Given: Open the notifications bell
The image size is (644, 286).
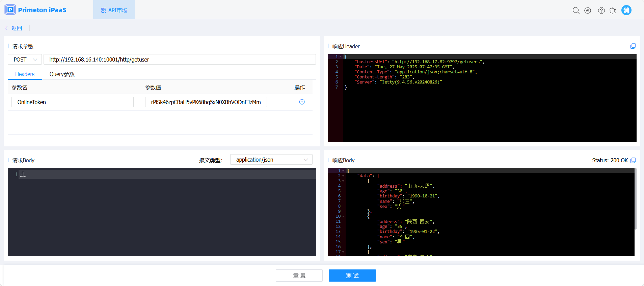Looking at the screenshot, I should (613, 10).
